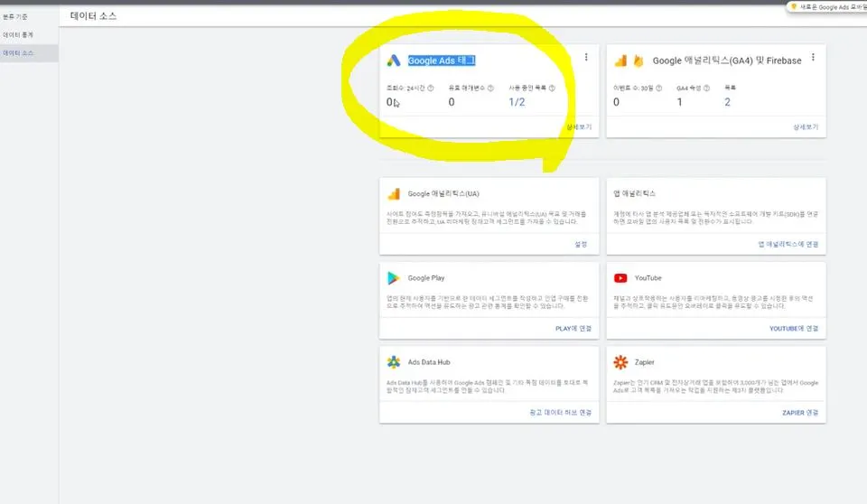Click highlighted 'Google Ads 태그' title
Screen dimensions: 867x504
(x=442, y=61)
